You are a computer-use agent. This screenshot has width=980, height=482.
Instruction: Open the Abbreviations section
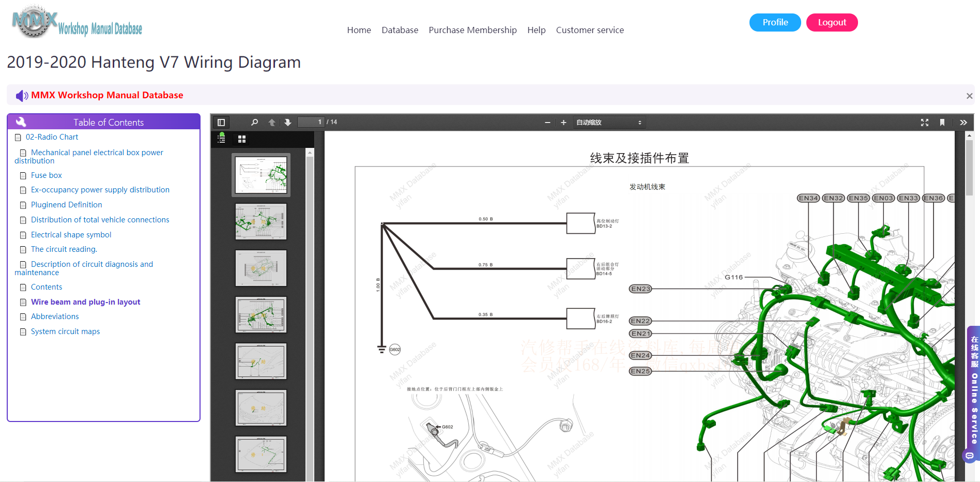(x=55, y=317)
